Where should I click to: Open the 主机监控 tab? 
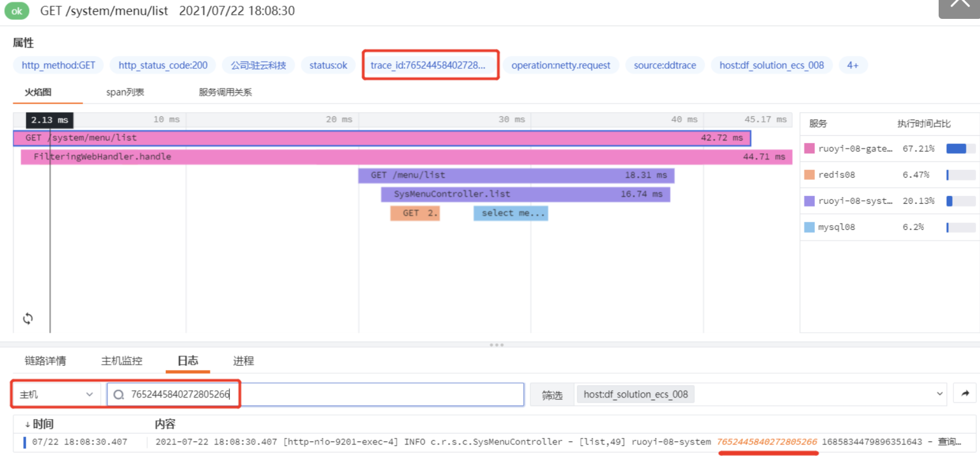121,361
